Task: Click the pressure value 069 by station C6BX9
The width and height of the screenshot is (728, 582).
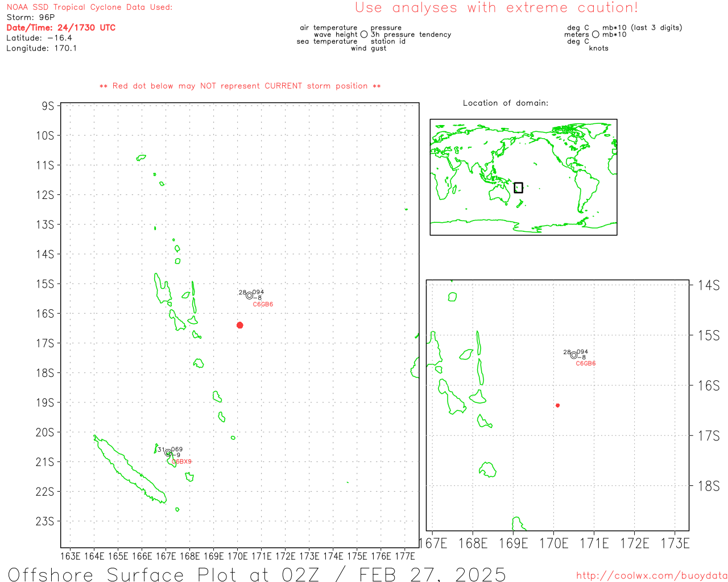Action: coord(177,450)
